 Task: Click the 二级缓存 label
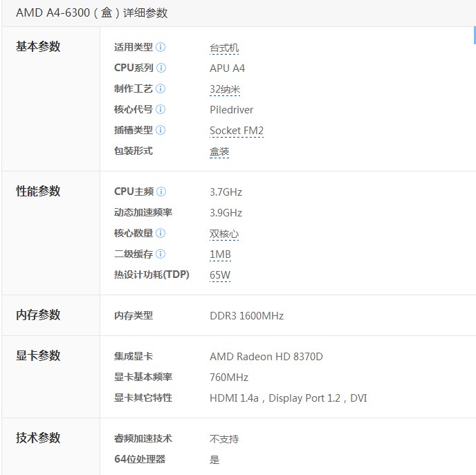pos(134,254)
